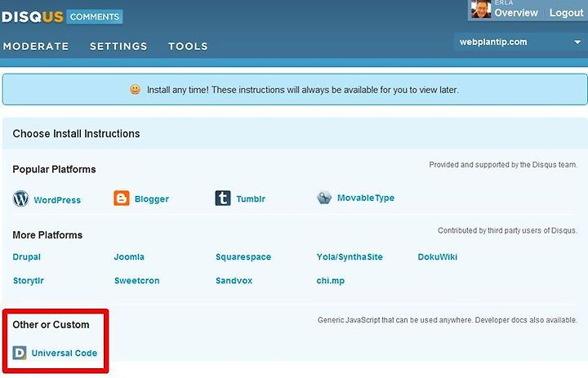Click 'Provided and supported by the Disqus team' text
This screenshot has width=588, height=378.
503,165
